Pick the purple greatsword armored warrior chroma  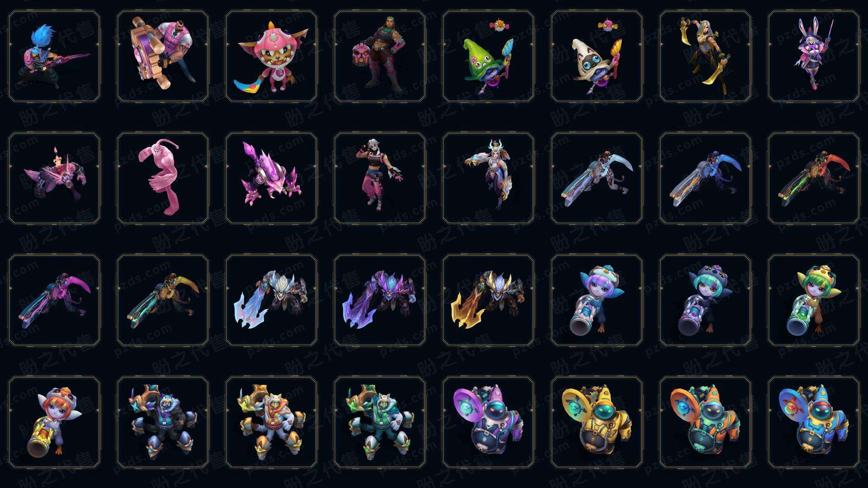pos(380,300)
